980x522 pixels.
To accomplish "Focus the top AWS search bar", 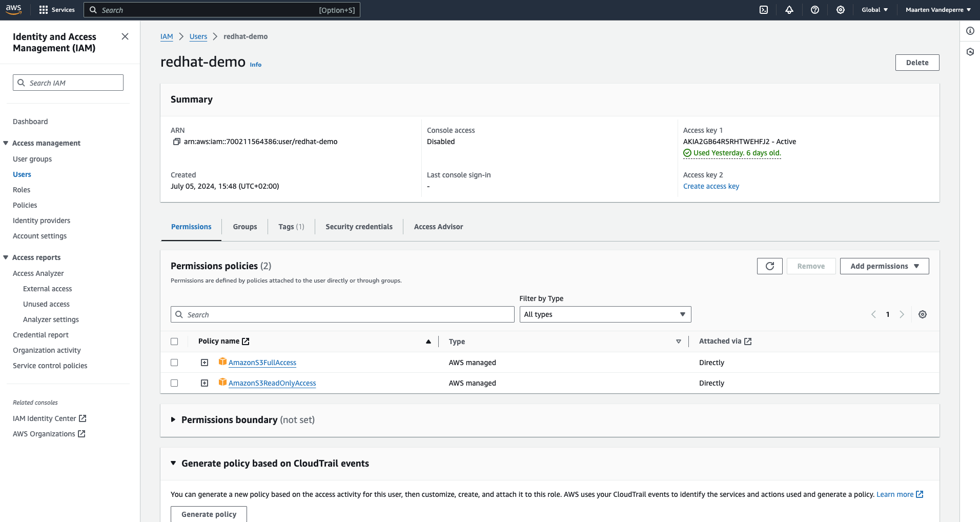I will click(222, 10).
